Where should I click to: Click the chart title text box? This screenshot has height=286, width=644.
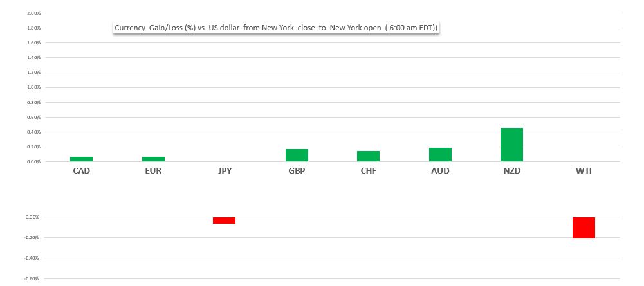coord(276,28)
